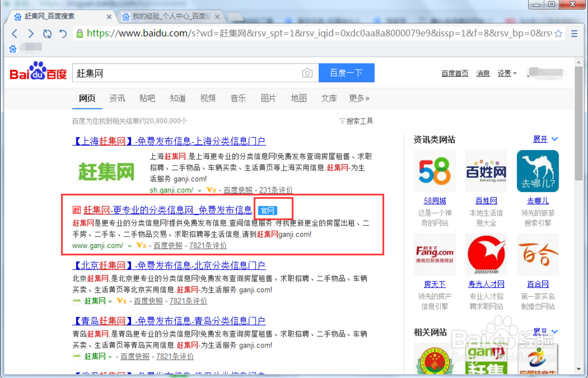Open 青岛赶集网 result title link
Viewport: 588px width, 378px height.
(x=169, y=321)
